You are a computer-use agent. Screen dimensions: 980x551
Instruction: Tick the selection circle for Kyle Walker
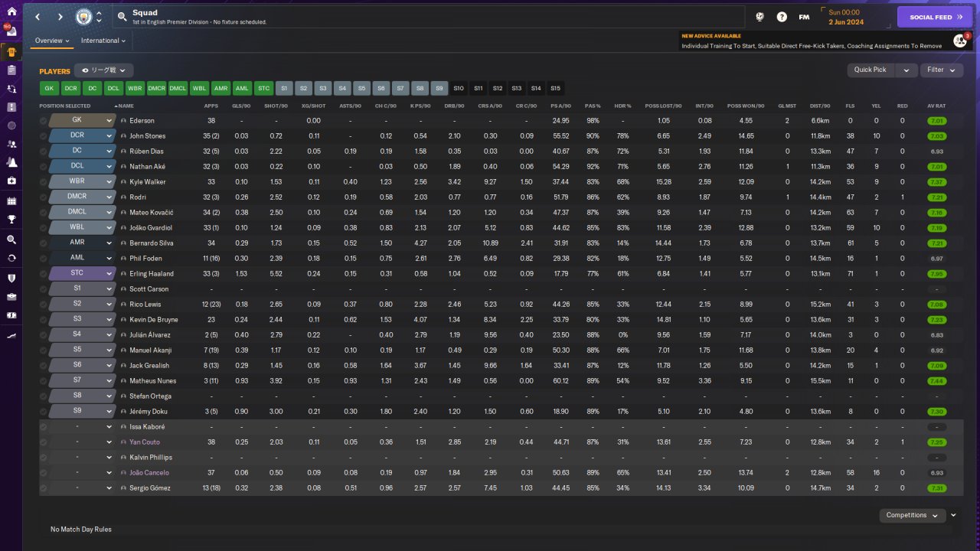pos(43,181)
